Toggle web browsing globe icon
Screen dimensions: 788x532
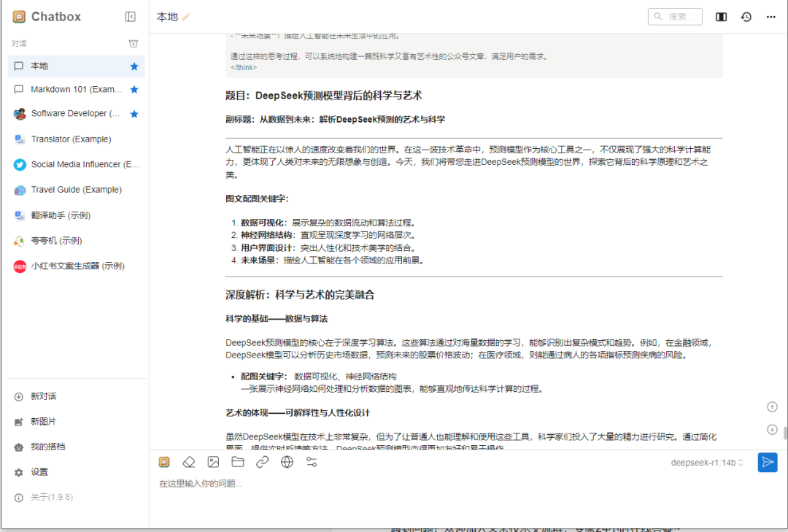point(287,462)
